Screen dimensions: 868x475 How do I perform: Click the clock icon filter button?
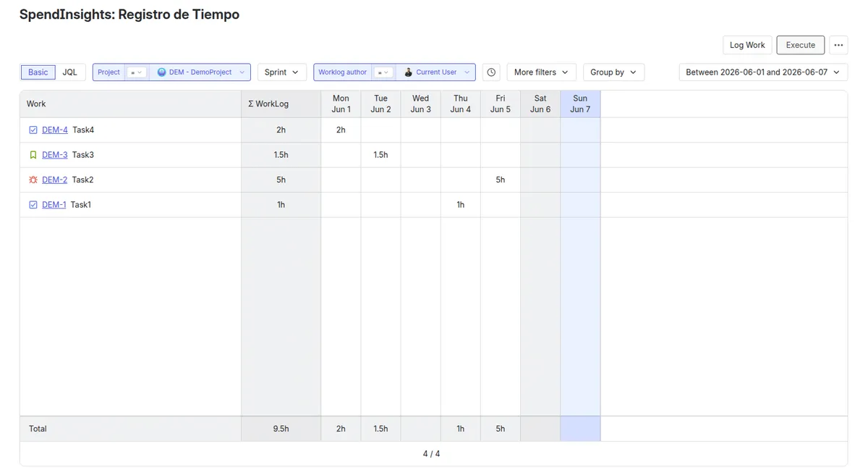point(492,72)
